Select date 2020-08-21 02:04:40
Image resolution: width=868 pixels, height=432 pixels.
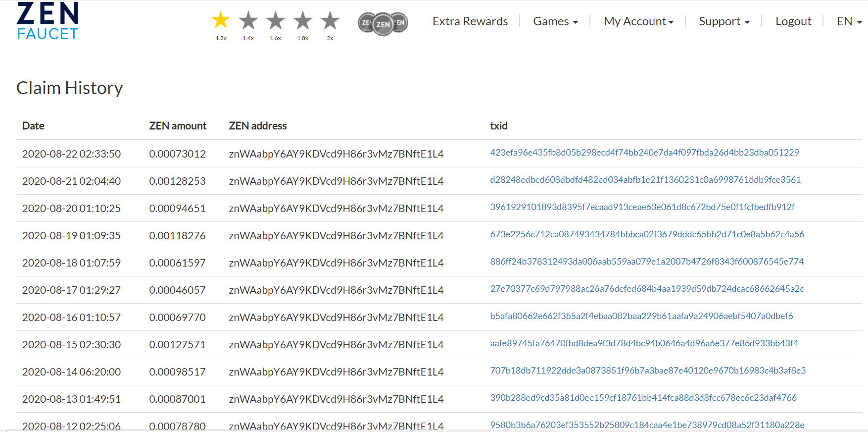pos(71,181)
